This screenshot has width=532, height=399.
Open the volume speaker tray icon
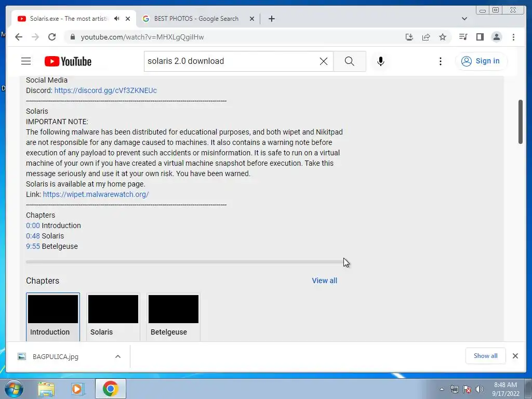(x=480, y=389)
